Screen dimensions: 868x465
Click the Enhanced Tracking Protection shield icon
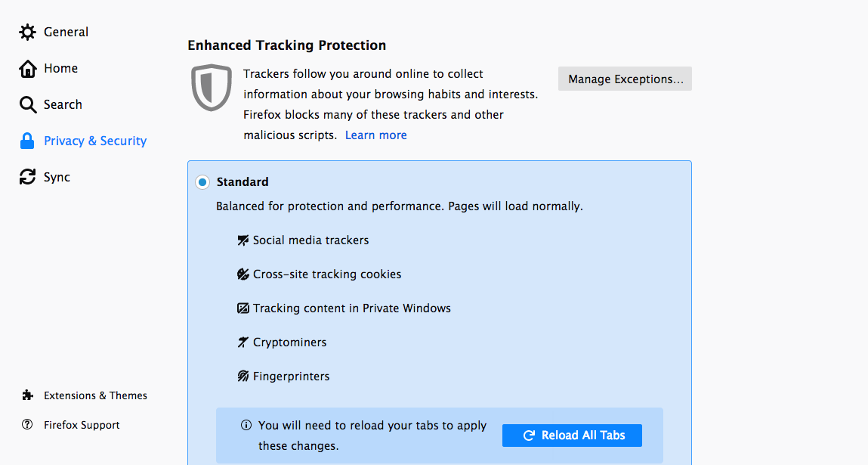click(x=211, y=88)
